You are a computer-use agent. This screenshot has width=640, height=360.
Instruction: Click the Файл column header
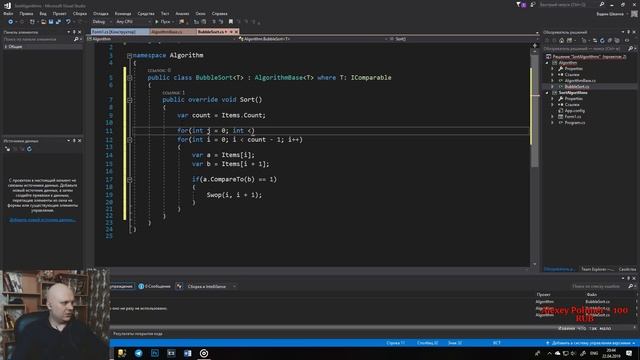coord(591,295)
